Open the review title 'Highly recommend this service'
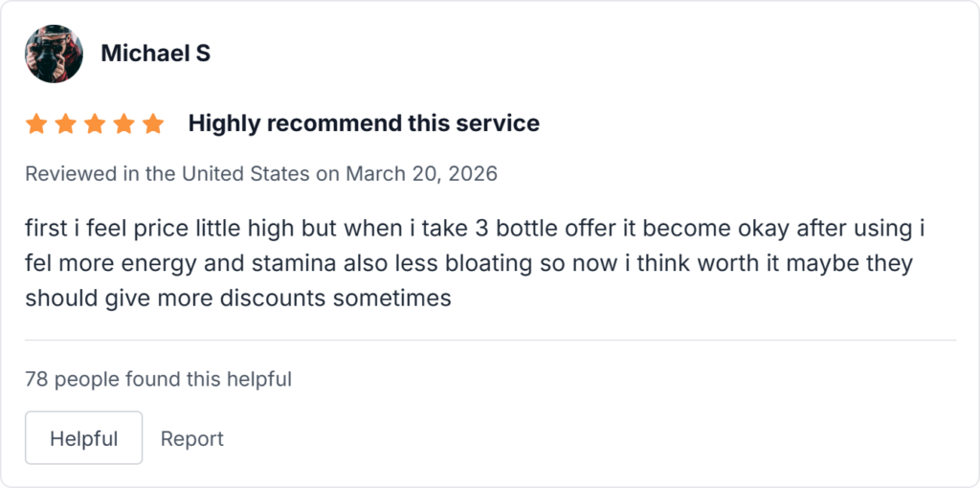The height and width of the screenshot is (488, 980). click(364, 123)
